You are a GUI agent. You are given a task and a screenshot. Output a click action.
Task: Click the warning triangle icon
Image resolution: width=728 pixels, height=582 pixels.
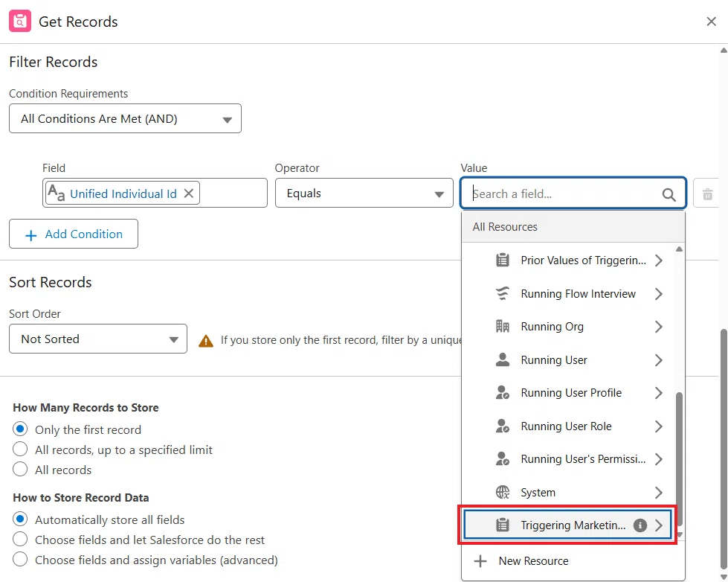[x=206, y=341]
